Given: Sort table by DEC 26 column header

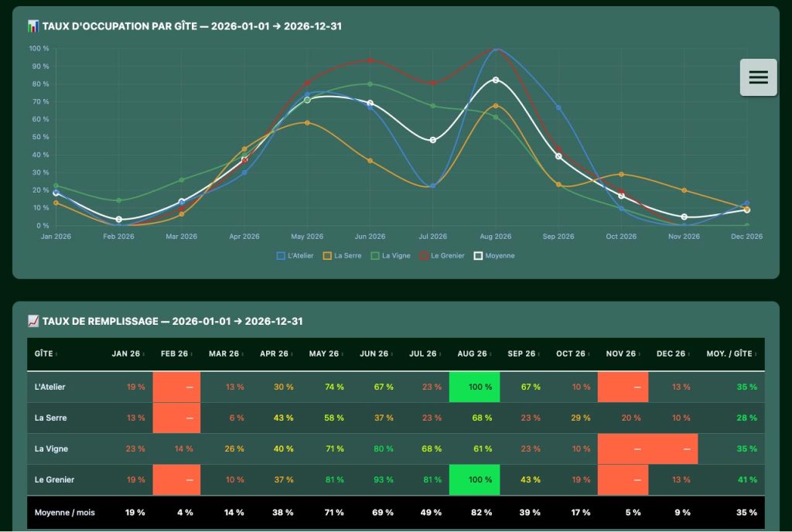Looking at the screenshot, I should (x=673, y=354).
